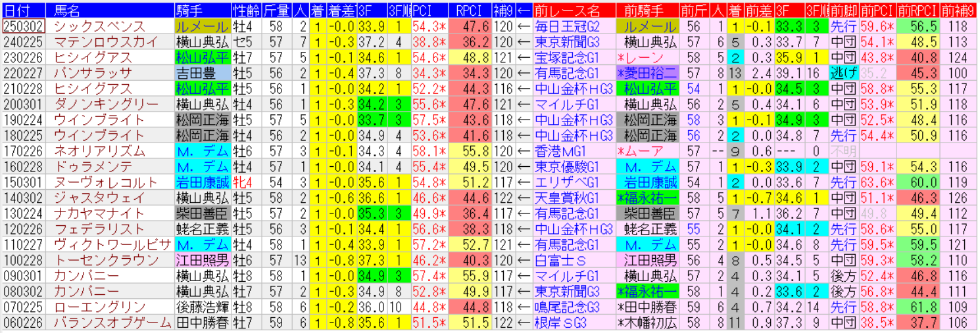Screen dimensions: 980x333
Task: Open the 毎日王冠G2 previous race link
Action: [568, 26]
